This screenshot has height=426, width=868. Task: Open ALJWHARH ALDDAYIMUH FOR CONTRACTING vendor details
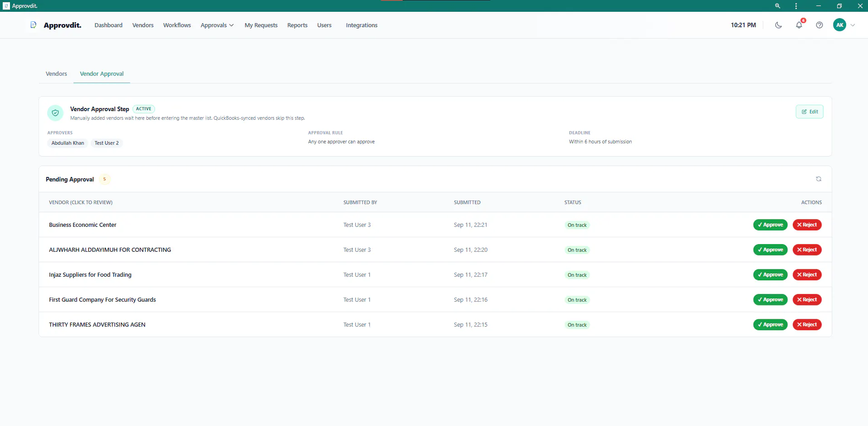pos(110,250)
